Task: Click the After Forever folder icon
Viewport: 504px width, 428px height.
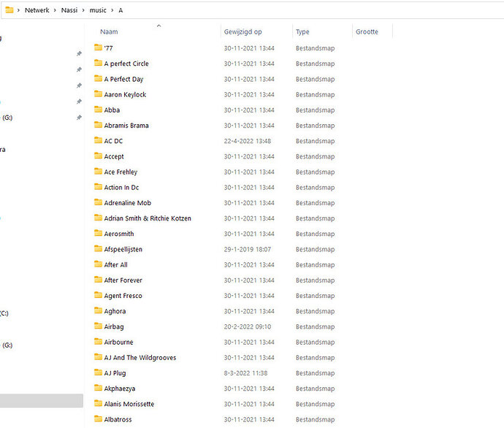Action: (98, 280)
